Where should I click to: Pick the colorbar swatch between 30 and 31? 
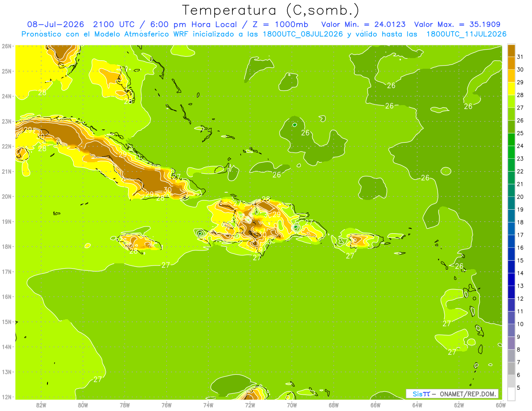tap(511, 63)
